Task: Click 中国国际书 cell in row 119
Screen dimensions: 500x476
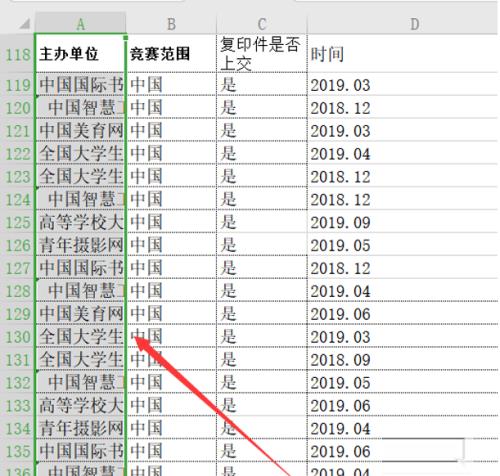Action: coord(80,85)
